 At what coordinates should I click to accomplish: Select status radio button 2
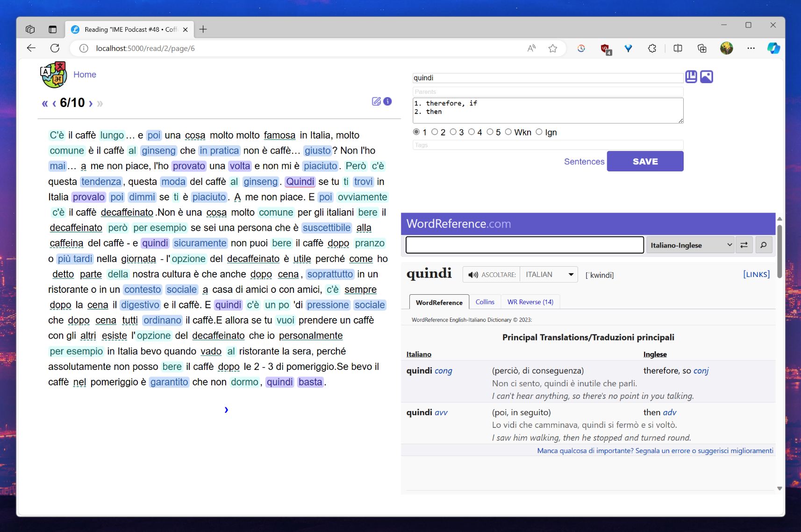click(435, 132)
